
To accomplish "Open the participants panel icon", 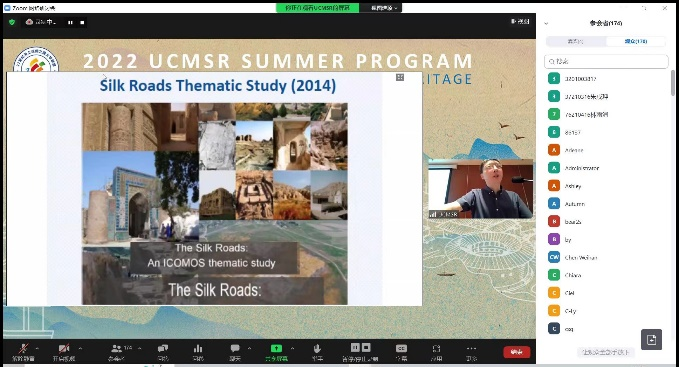I will coord(116,348).
